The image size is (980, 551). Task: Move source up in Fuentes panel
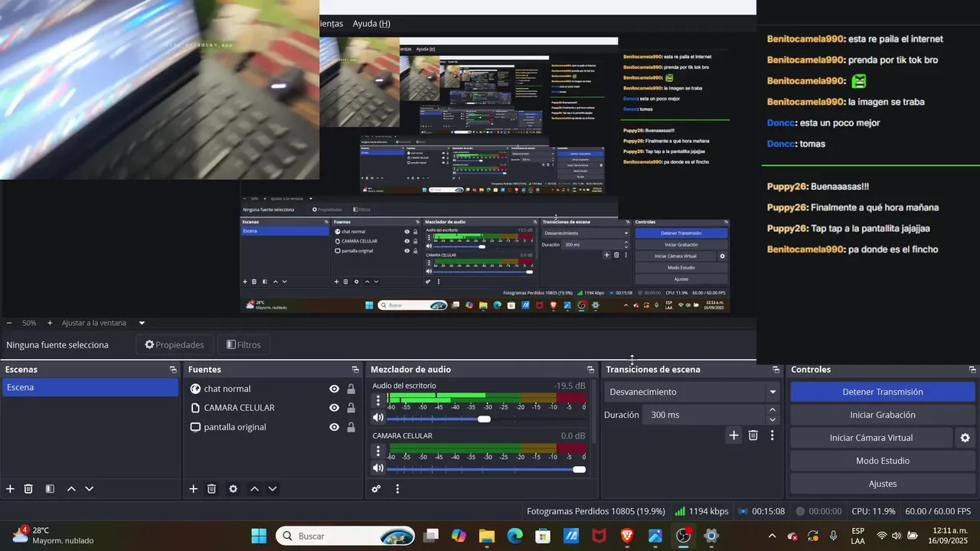click(x=254, y=489)
